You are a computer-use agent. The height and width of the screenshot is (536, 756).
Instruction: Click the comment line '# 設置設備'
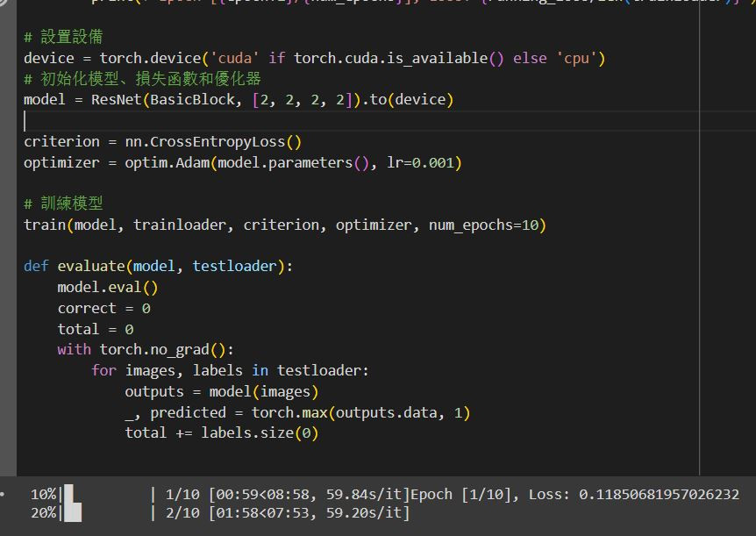[63, 37]
